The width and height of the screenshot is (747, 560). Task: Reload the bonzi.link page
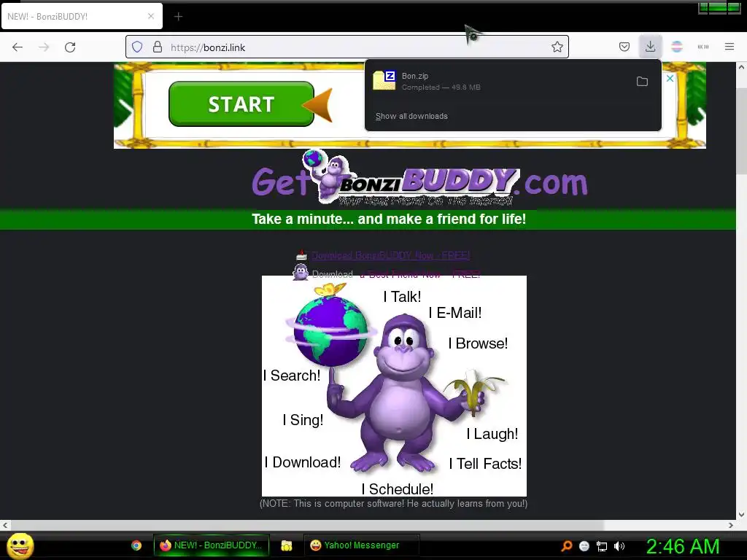pos(70,47)
